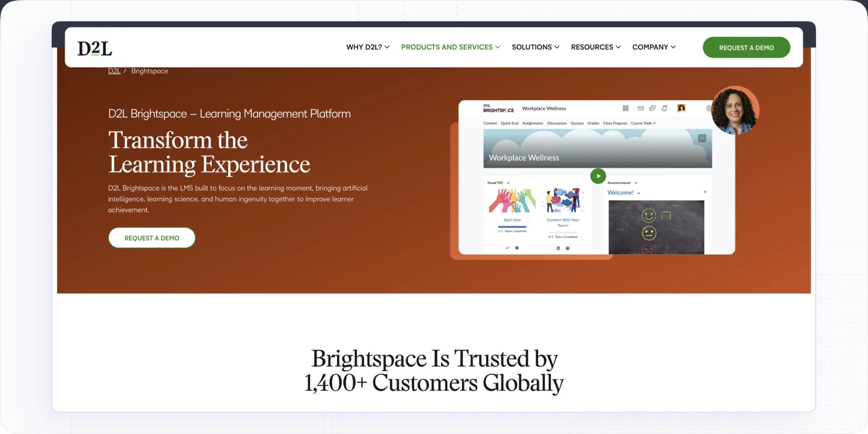This screenshot has height=434, width=868.
Task: Open the message envelope icon
Action: tap(641, 108)
